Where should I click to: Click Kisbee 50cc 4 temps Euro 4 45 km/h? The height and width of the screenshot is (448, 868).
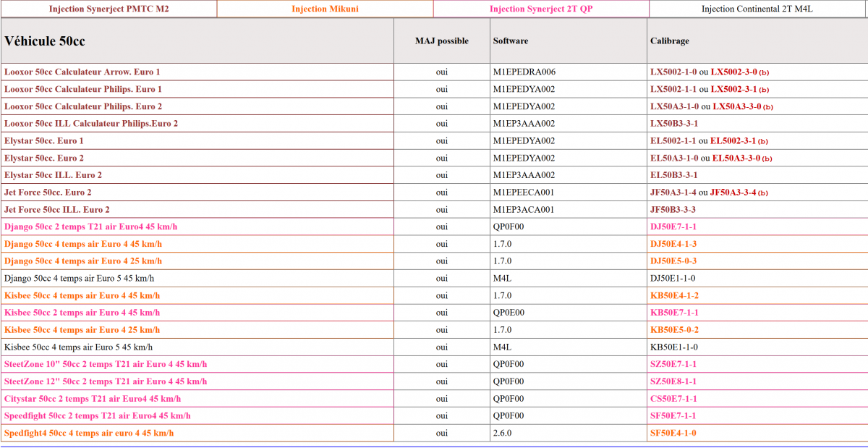pyautogui.click(x=82, y=295)
